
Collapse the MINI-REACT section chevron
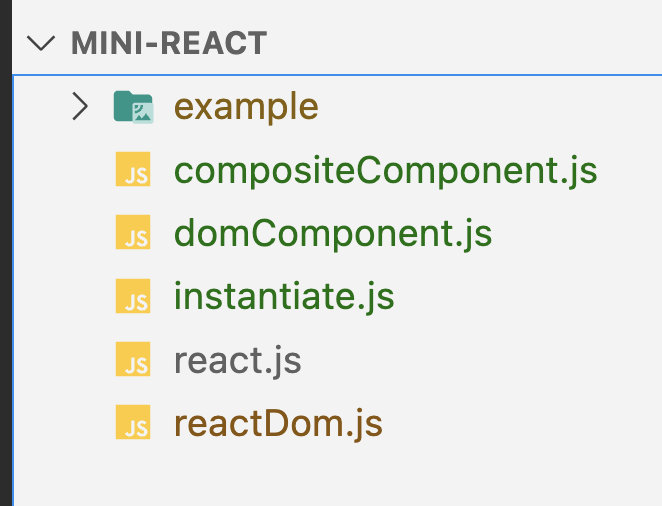point(41,44)
